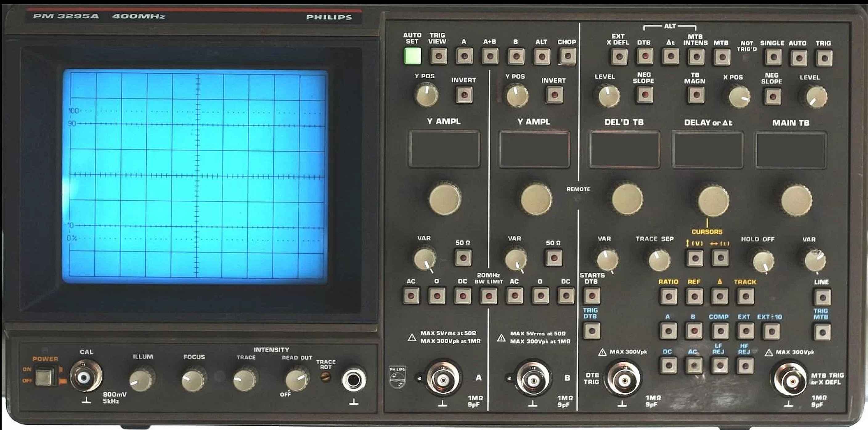The width and height of the screenshot is (868, 430).
Task: Adjust the FOCUS knob
Action: tap(193, 380)
